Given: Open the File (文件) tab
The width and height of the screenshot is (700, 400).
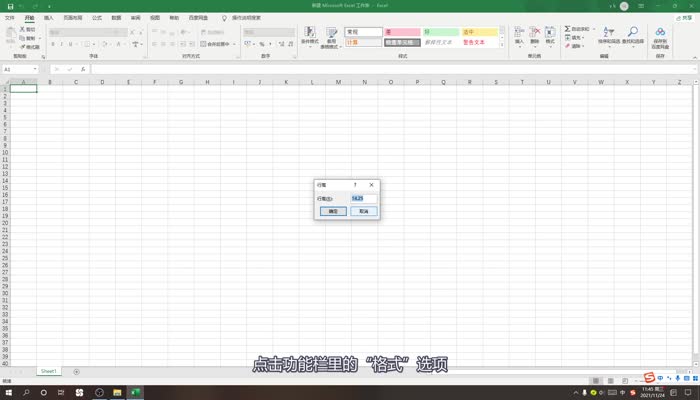Looking at the screenshot, I should 10,18.
